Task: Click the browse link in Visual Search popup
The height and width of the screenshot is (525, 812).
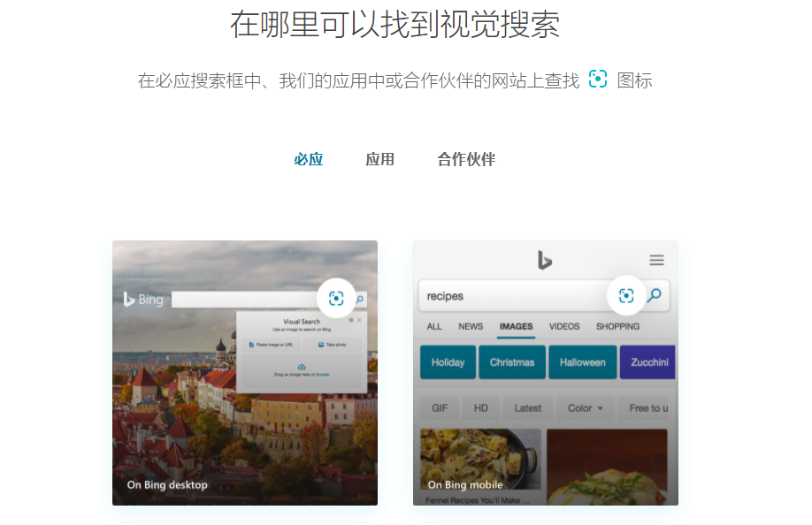Action: pyautogui.click(x=323, y=375)
